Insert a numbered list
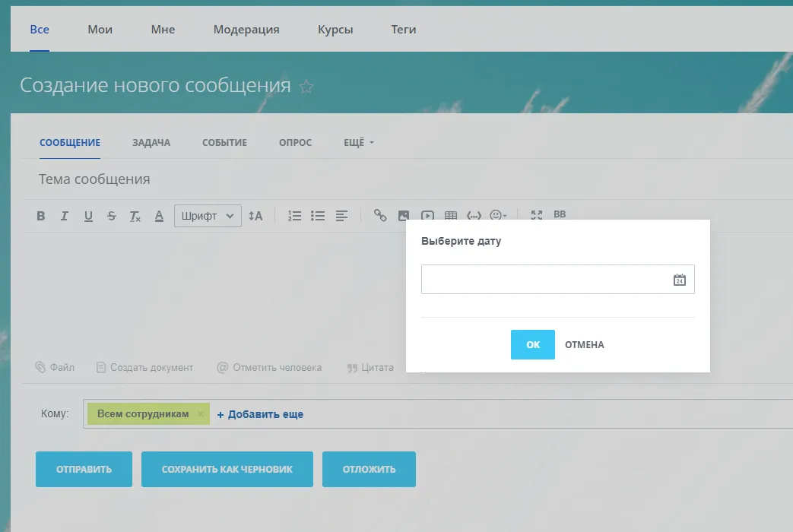Viewport: 793px width, 532px height. 295,216
